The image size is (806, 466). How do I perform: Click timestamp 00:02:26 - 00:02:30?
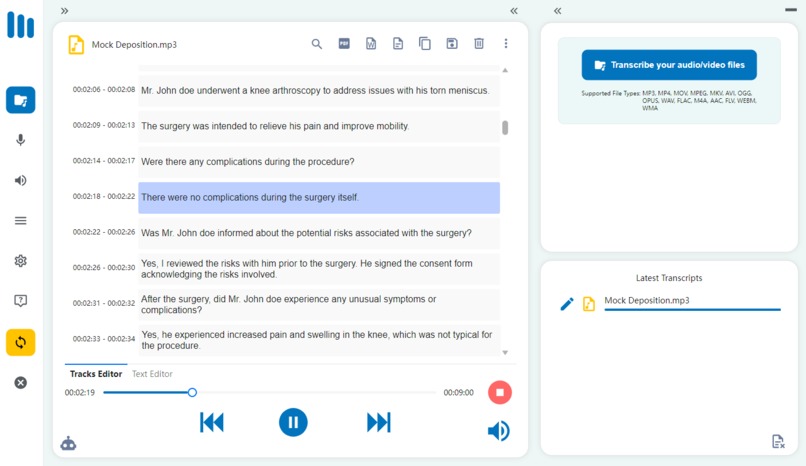point(104,268)
